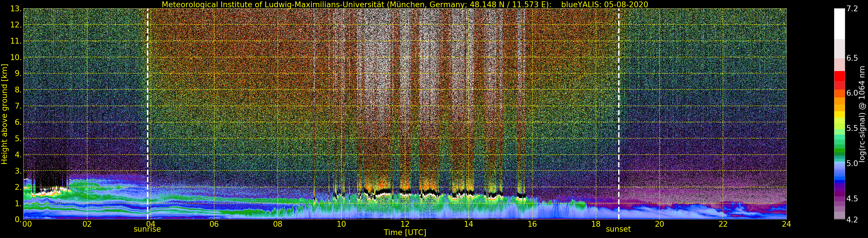Click the 'Height above ground [km]' axis label
The width and height of the screenshot is (868, 238).
4,114
